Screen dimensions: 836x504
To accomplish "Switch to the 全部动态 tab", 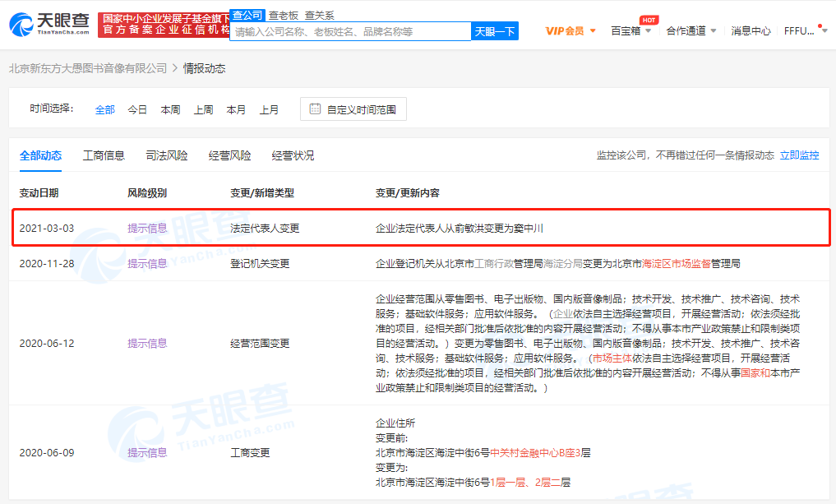I will tap(40, 155).
